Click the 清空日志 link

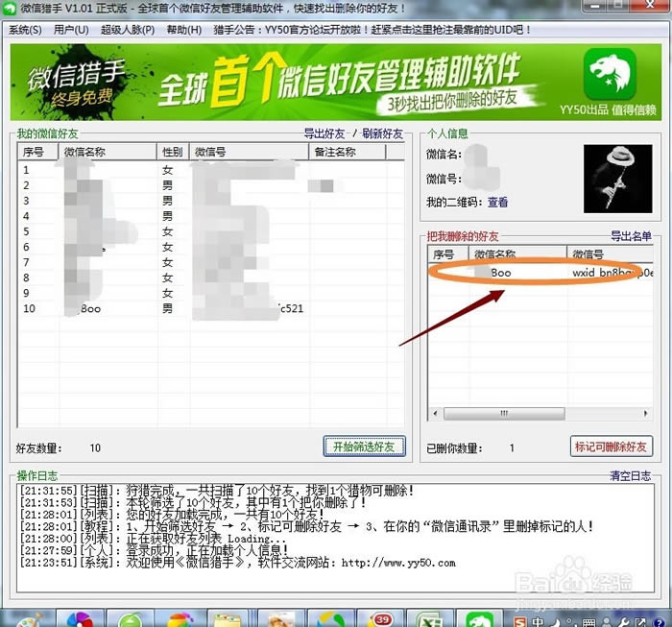tap(631, 475)
